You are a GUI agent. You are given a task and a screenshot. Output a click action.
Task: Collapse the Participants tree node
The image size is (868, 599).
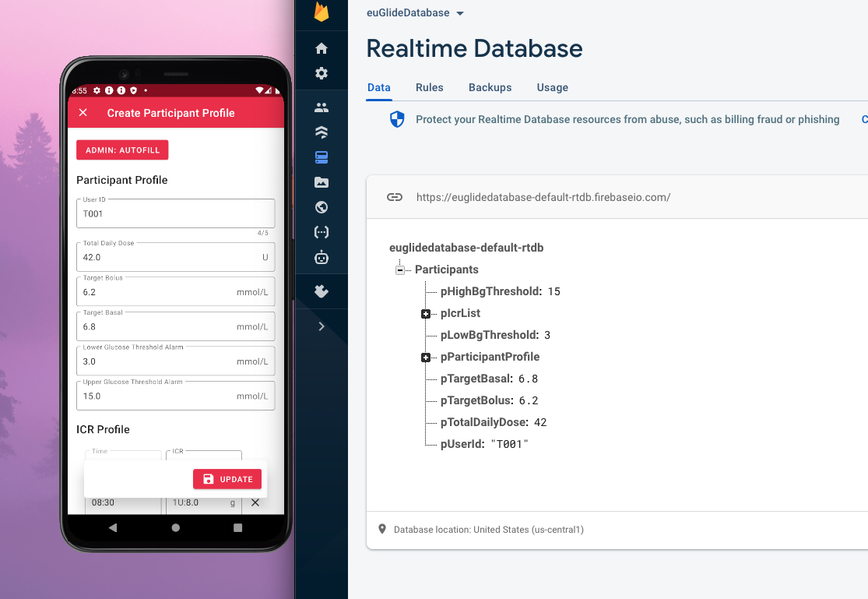(x=399, y=270)
